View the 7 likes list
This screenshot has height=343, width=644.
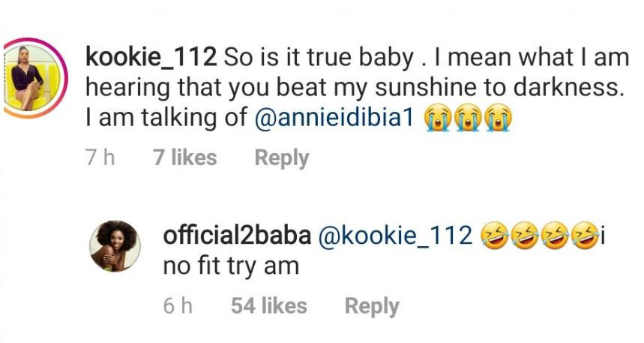184,158
